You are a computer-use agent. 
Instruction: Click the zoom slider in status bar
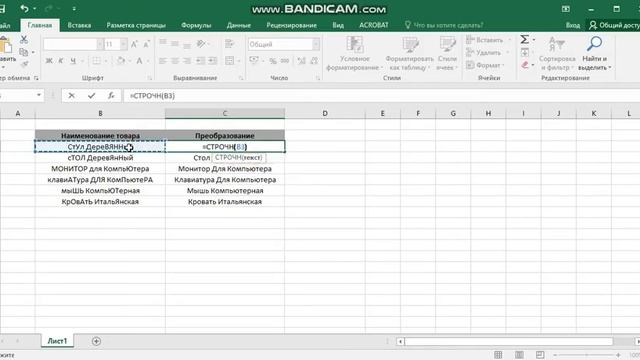point(587,355)
